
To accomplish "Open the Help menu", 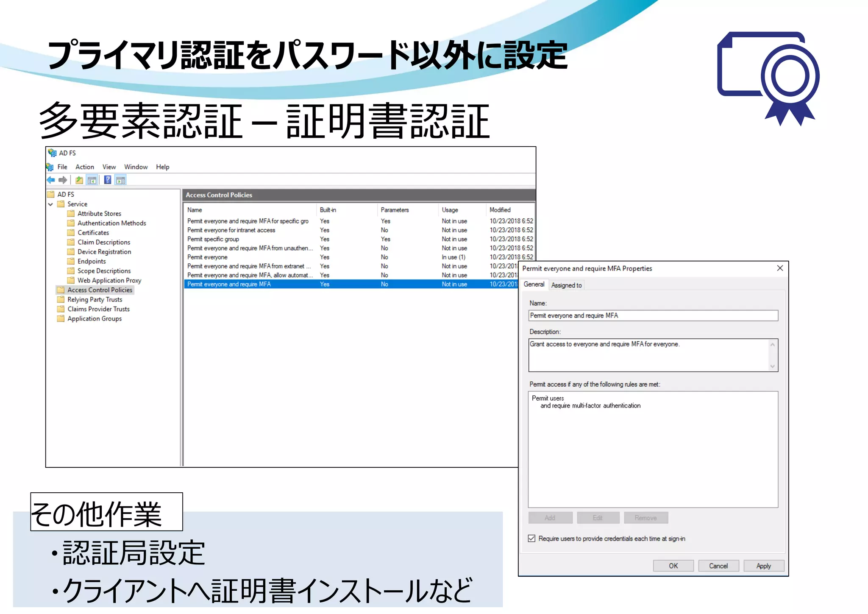I will [x=162, y=167].
